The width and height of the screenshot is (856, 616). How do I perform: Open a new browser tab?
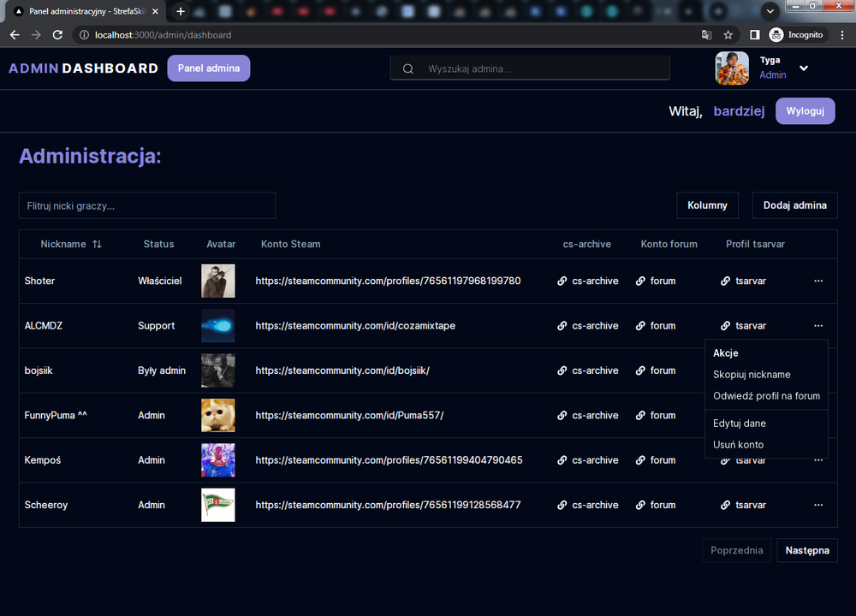coord(180,11)
